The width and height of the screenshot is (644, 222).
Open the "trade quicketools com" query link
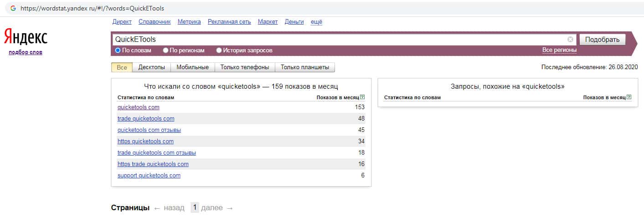point(146,119)
